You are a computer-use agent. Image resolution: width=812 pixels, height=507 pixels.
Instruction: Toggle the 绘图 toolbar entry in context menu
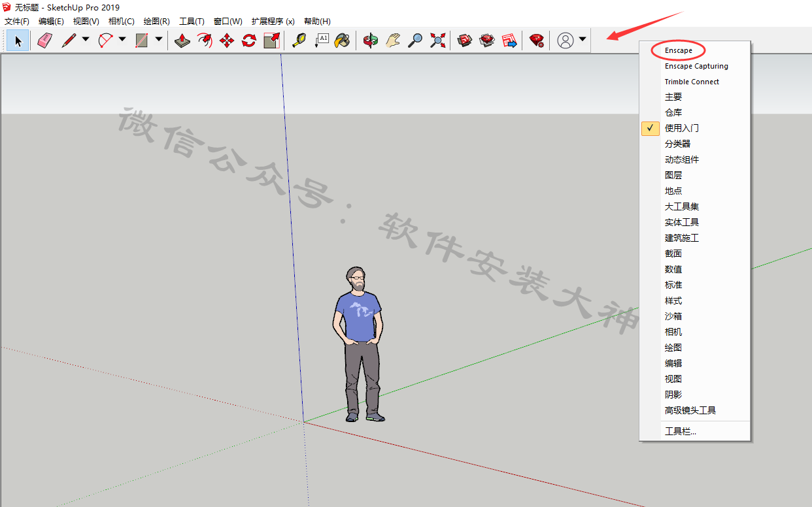click(695, 348)
